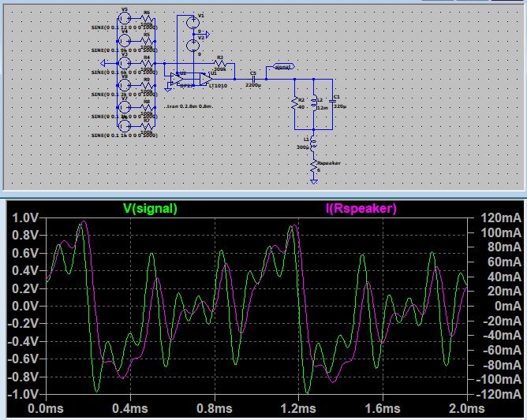
Task: Click the 2.0ms time axis label
Action: pos(467,409)
